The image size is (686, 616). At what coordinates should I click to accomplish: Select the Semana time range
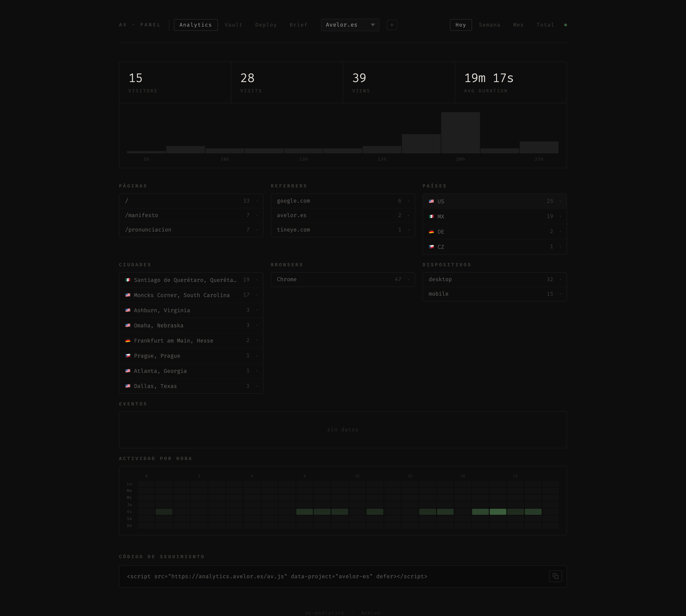(490, 25)
